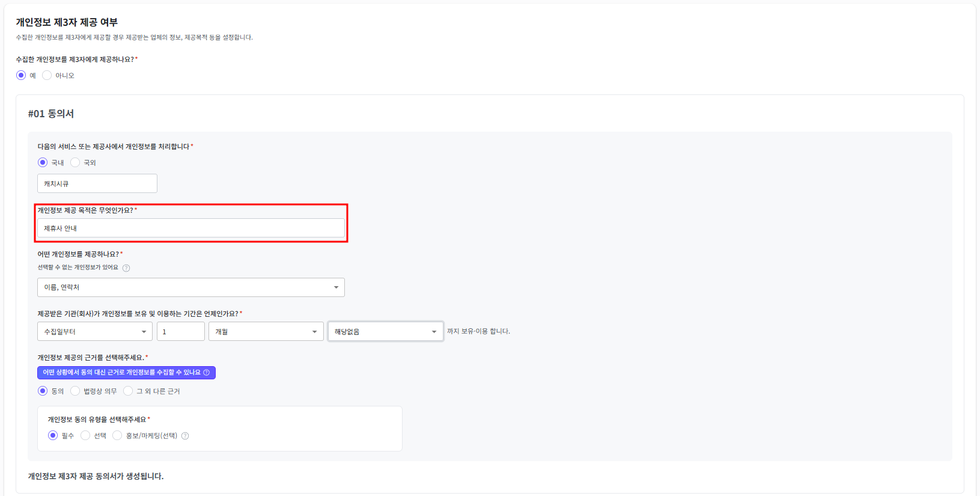Open the '해당없음' dropdown
The height and width of the screenshot is (496, 980).
pyautogui.click(x=386, y=331)
